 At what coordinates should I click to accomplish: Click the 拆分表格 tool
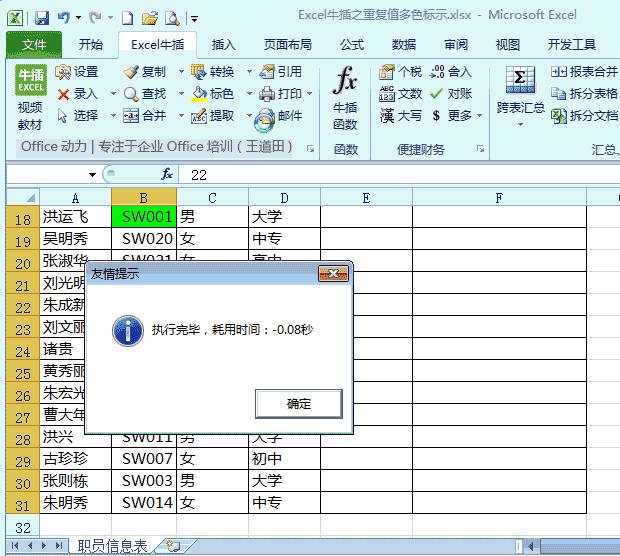click(x=584, y=94)
